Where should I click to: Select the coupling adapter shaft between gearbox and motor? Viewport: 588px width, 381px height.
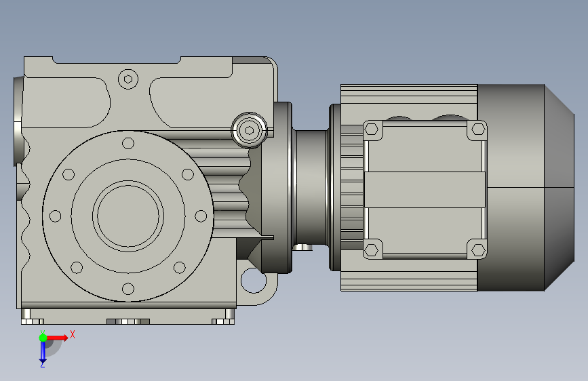tap(311, 188)
